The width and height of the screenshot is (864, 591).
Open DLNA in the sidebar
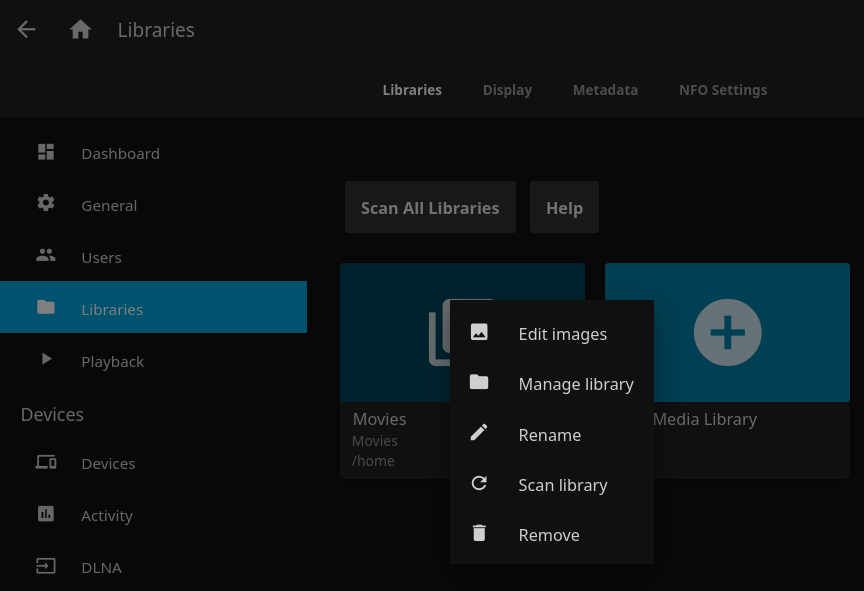coord(153,567)
